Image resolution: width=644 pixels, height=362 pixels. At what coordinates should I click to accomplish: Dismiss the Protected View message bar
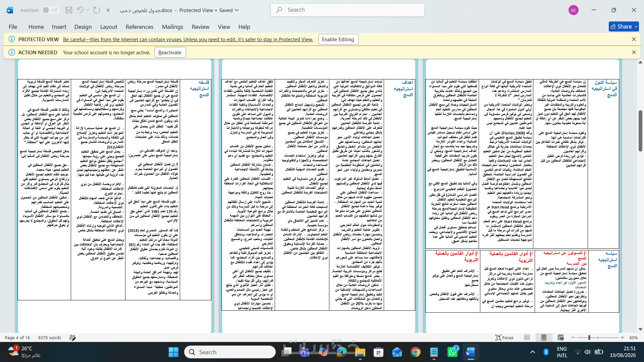pyautogui.click(x=634, y=39)
